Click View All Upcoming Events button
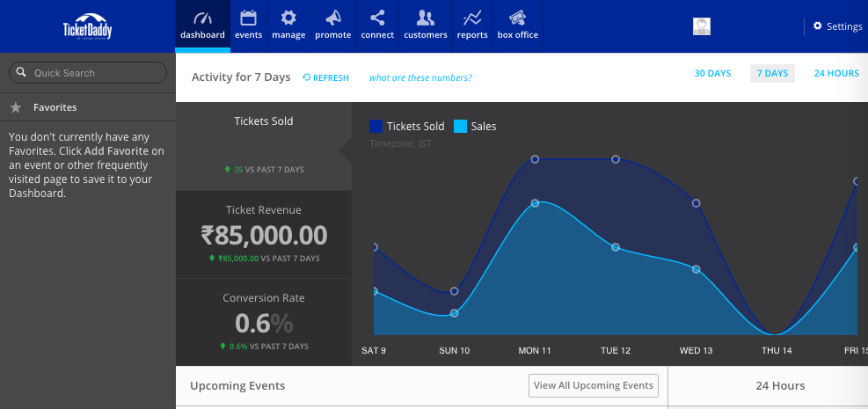Screen dimensions: 868x409 point(594,386)
